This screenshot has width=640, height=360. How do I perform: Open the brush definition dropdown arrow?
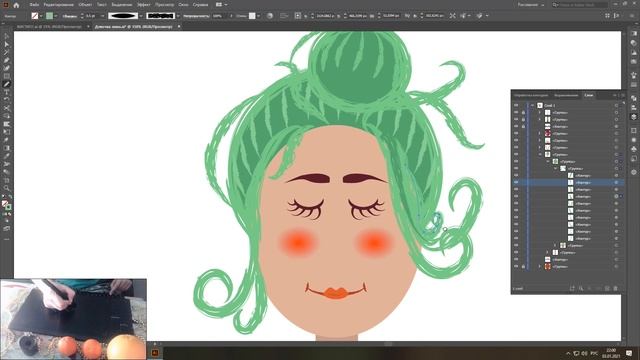tap(178, 16)
